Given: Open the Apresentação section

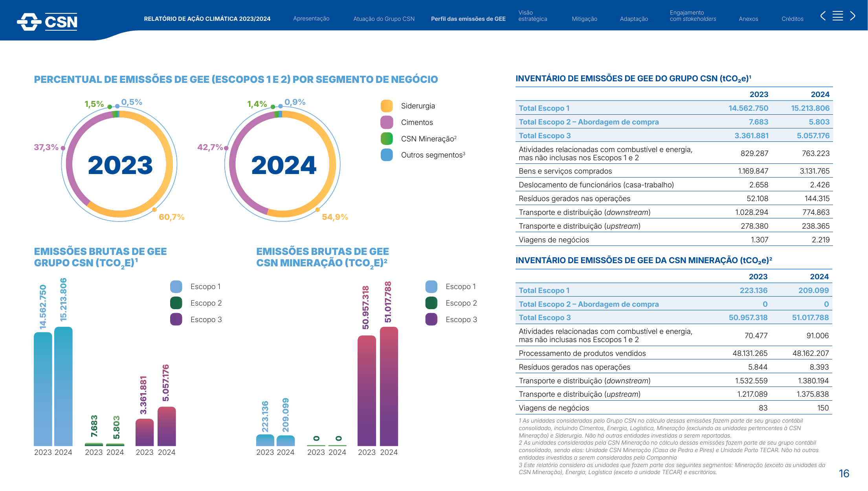Looking at the screenshot, I should pyautogui.click(x=311, y=18).
